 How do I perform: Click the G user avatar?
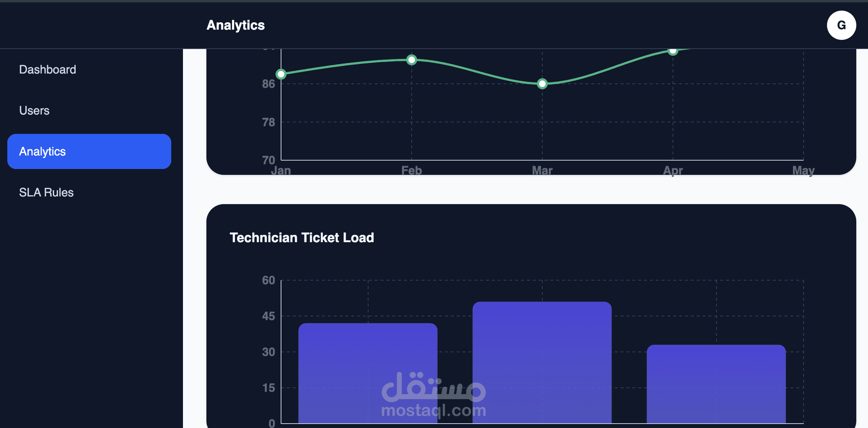click(x=841, y=25)
